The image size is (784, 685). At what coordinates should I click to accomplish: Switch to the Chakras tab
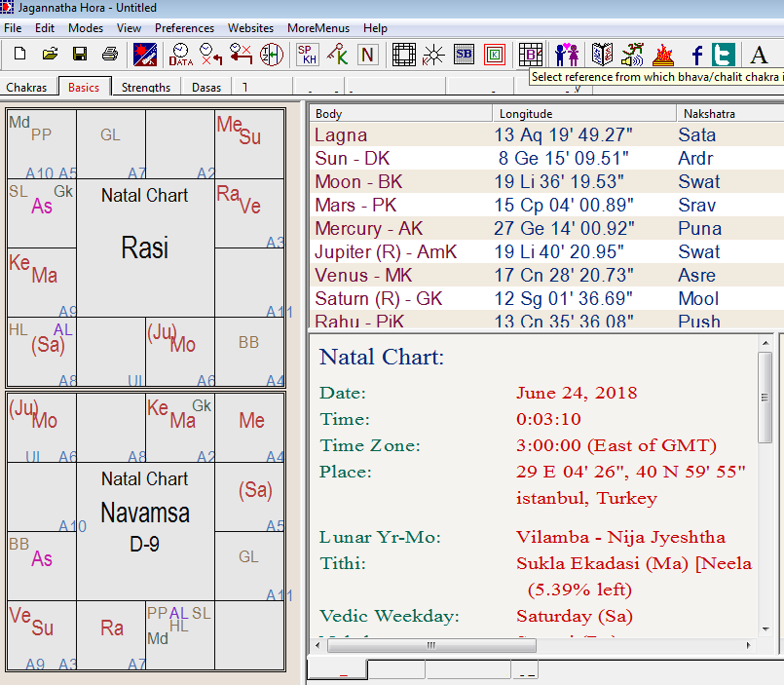pyautogui.click(x=26, y=87)
